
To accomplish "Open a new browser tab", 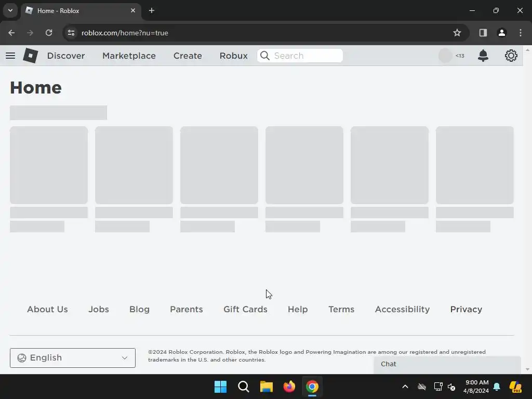I will (x=152, y=10).
